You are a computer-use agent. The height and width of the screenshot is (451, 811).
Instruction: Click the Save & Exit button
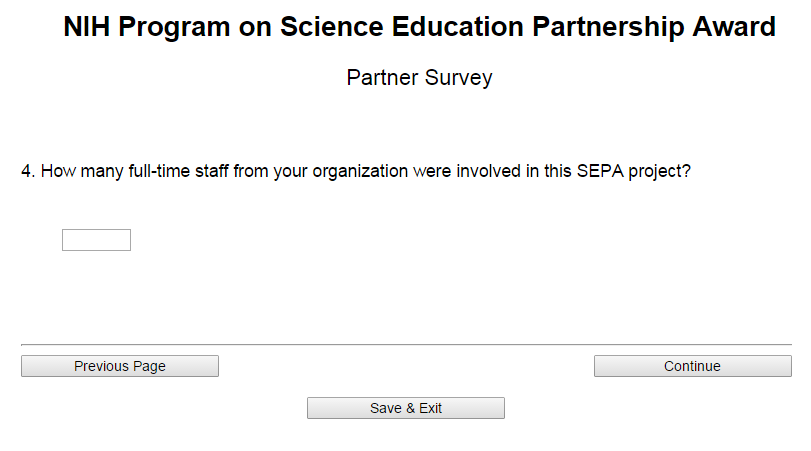click(406, 408)
